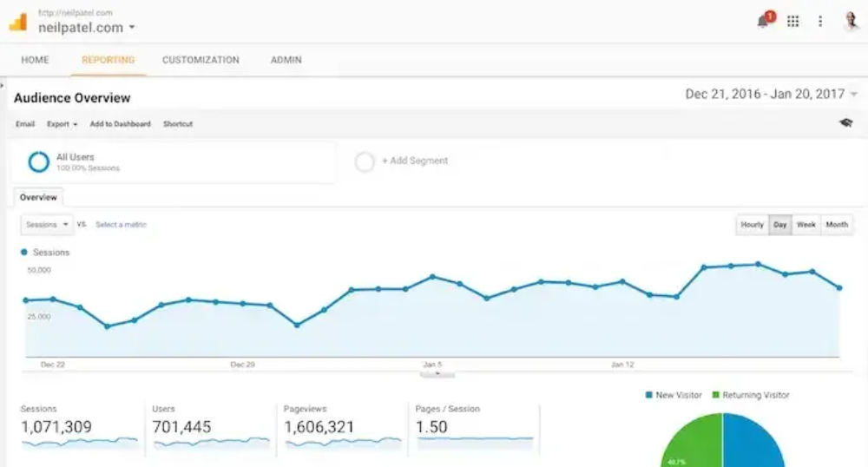The image size is (868, 467).
Task: Open the Google apps grid icon
Action: [x=792, y=21]
